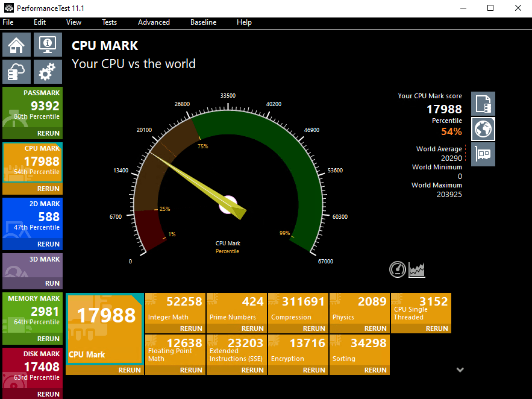Open settings with the gears icon
The height and width of the screenshot is (399, 532).
coord(48,72)
